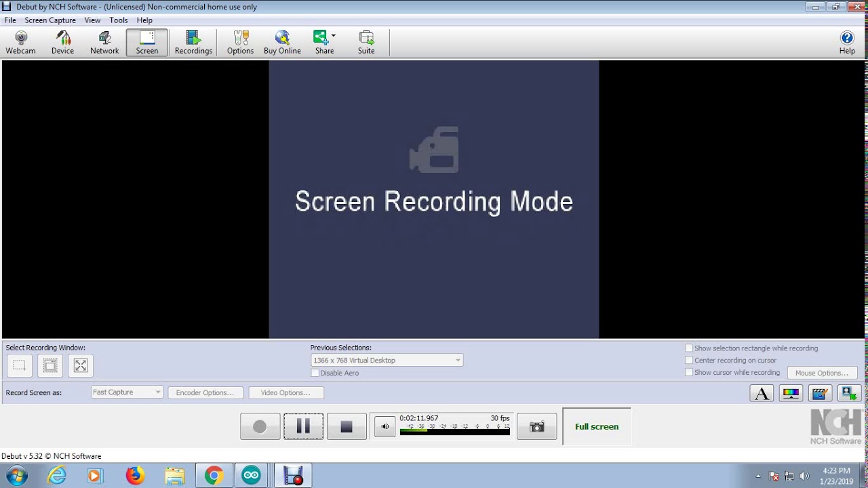
Task: Expand the Share dropdown arrow
Action: [333, 36]
